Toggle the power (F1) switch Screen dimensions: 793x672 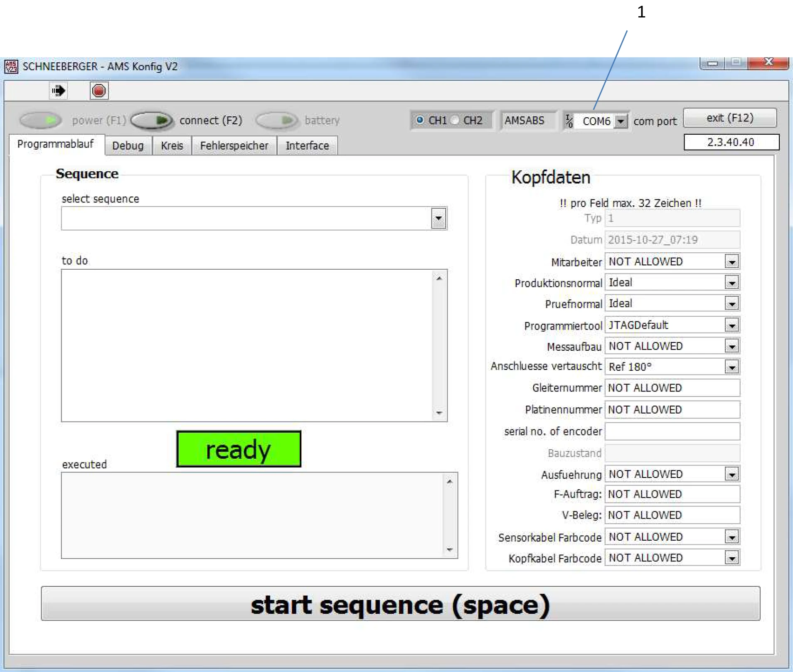41,121
